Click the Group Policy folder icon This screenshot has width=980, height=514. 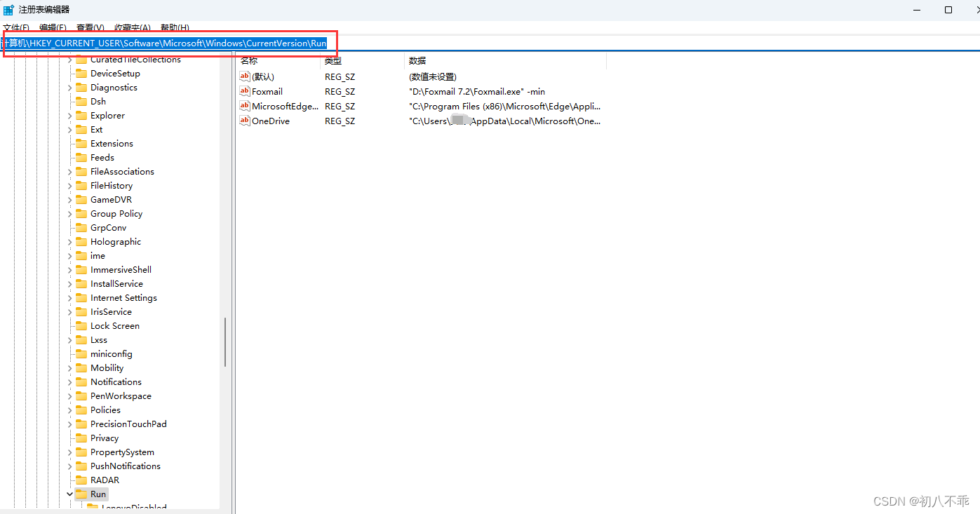(81, 214)
